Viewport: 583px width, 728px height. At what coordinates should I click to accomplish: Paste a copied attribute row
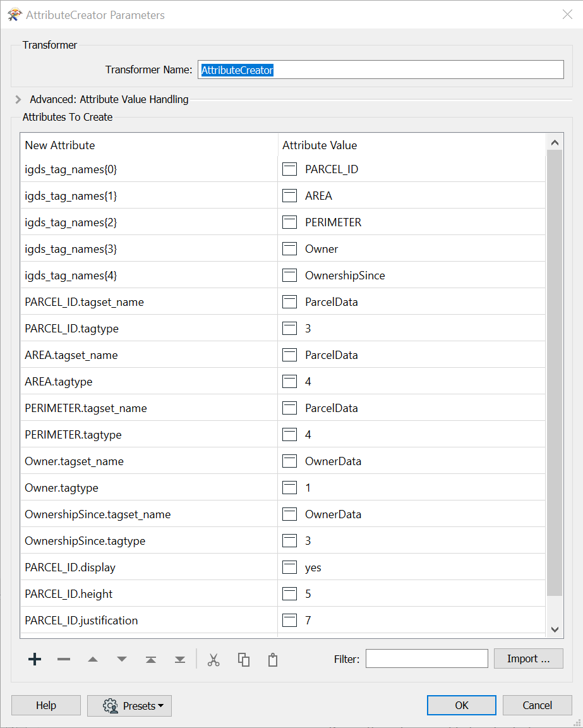272,658
